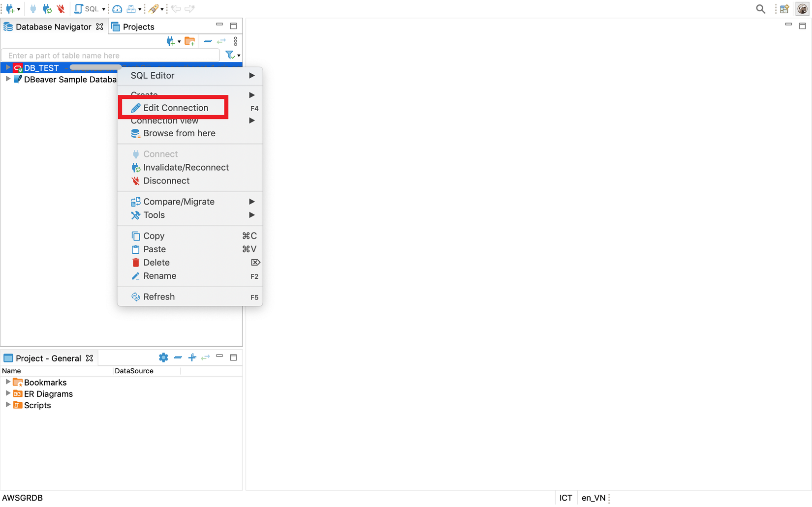Image resolution: width=812 pixels, height=507 pixels.
Task: Click the navigator's New Connection plug icon
Action: [170, 41]
